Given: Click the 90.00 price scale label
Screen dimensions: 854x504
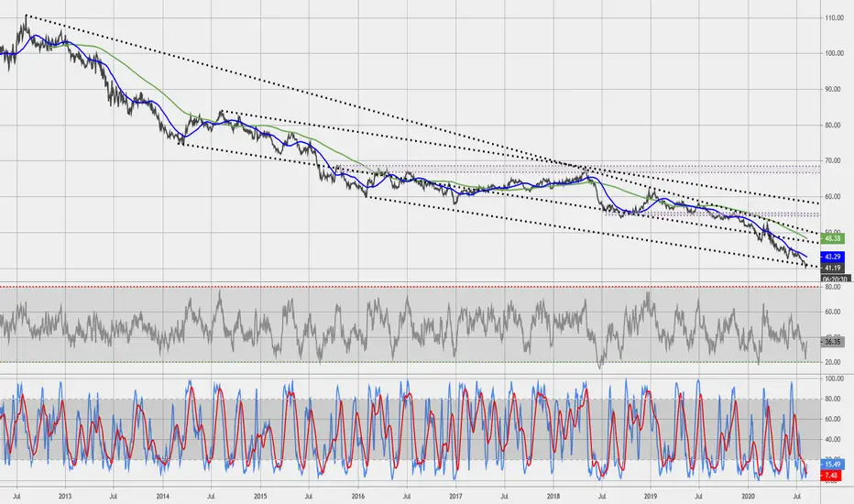Looking at the screenshot, I should click(x=833, y=90).
